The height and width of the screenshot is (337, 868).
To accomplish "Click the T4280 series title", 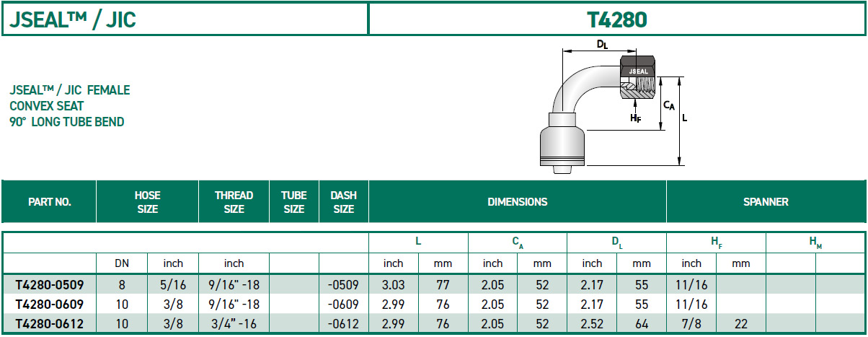I will click(x=617, y=19).
